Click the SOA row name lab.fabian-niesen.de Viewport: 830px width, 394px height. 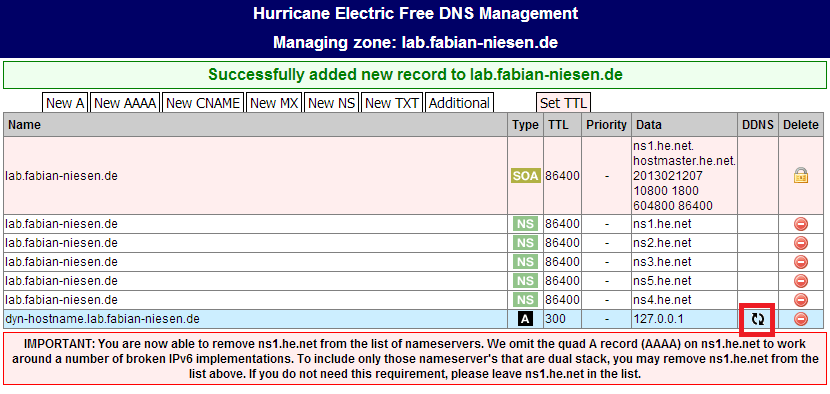61,176
